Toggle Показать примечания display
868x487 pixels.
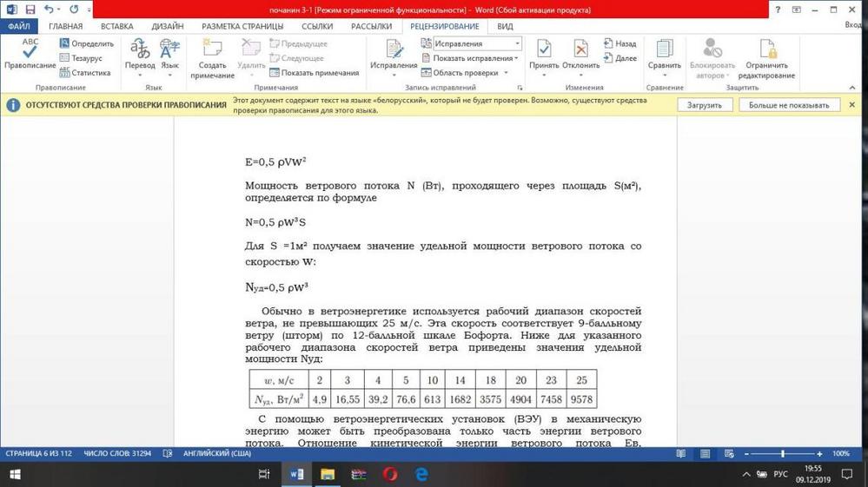[315, 73]
